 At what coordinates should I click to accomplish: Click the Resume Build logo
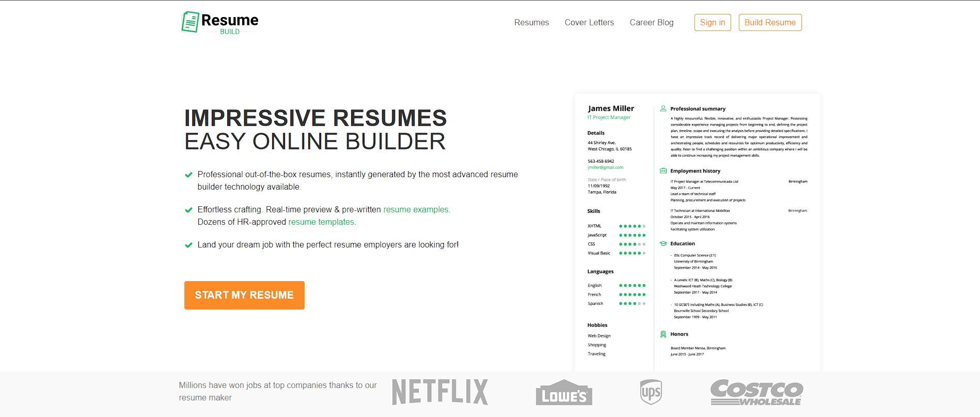click(220, 23)
